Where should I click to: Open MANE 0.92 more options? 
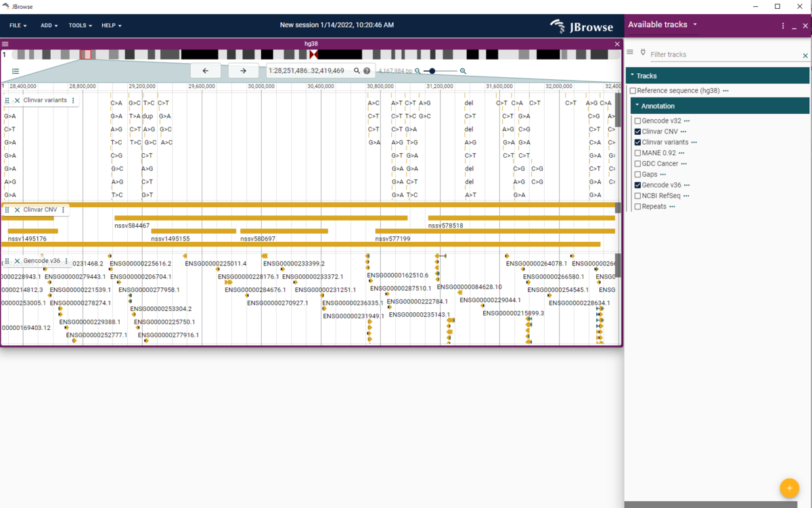coord(681,153)
